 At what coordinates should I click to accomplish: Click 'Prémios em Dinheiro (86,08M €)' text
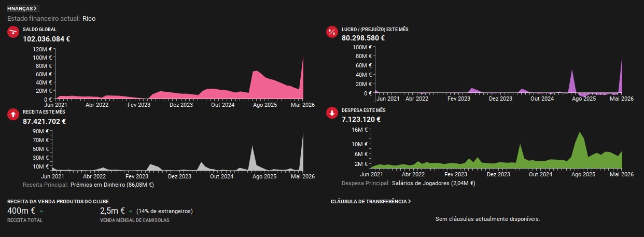(112, 184)
